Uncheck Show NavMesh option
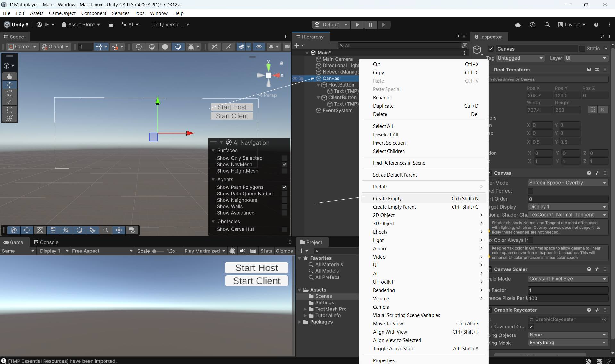Viewport: 615px width, 364px height. tap(284, 164)
